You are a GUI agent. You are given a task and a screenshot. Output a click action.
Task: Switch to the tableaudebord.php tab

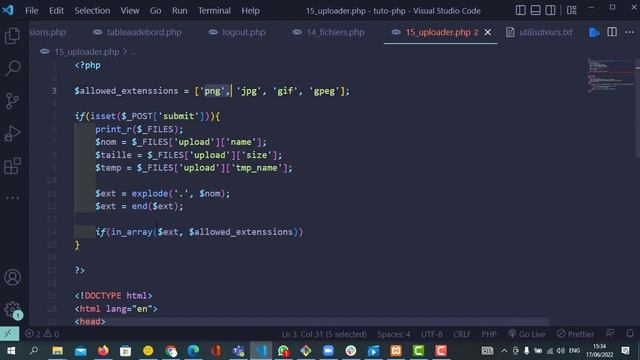pos(137,32)
